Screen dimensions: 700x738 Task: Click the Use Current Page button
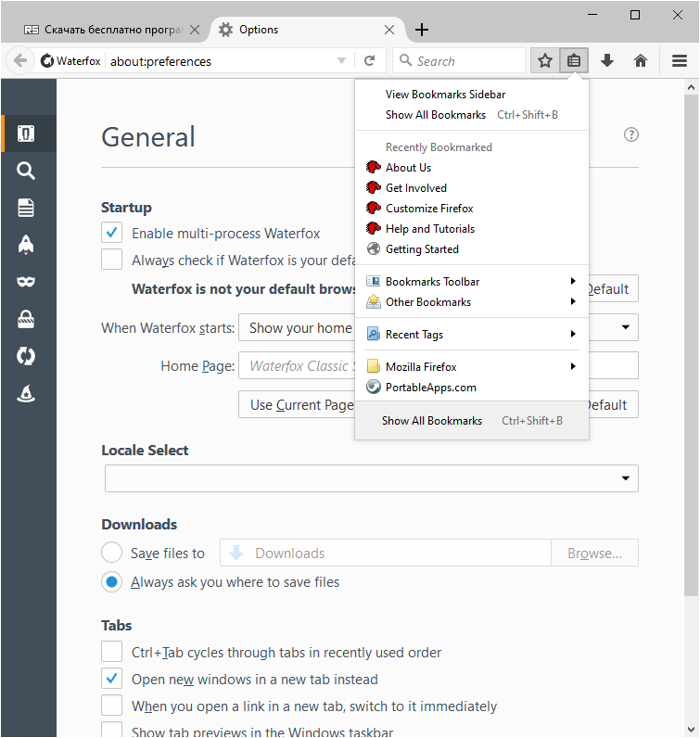pos(298,405)
